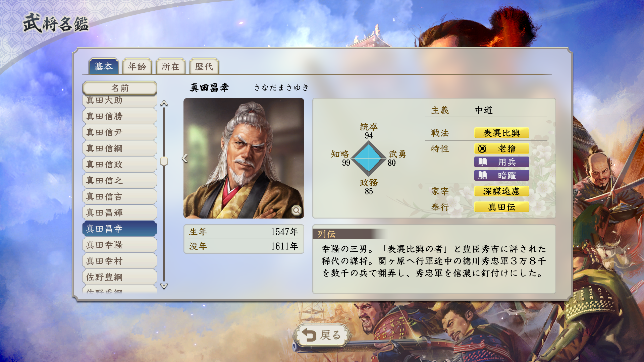Click the portrait magnifier zoom icon
The width and height of the screenshot is (644, 362).
pyautogui.click(x=296, y=210)
